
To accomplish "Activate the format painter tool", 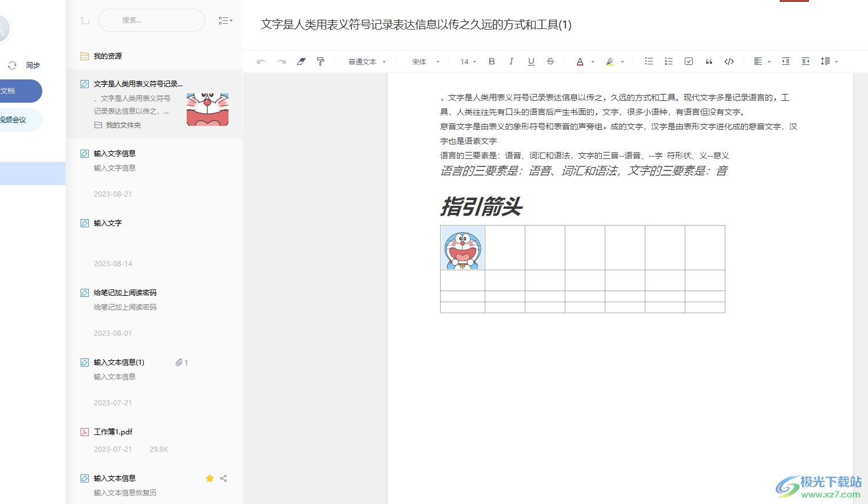I will click(321, 61).
